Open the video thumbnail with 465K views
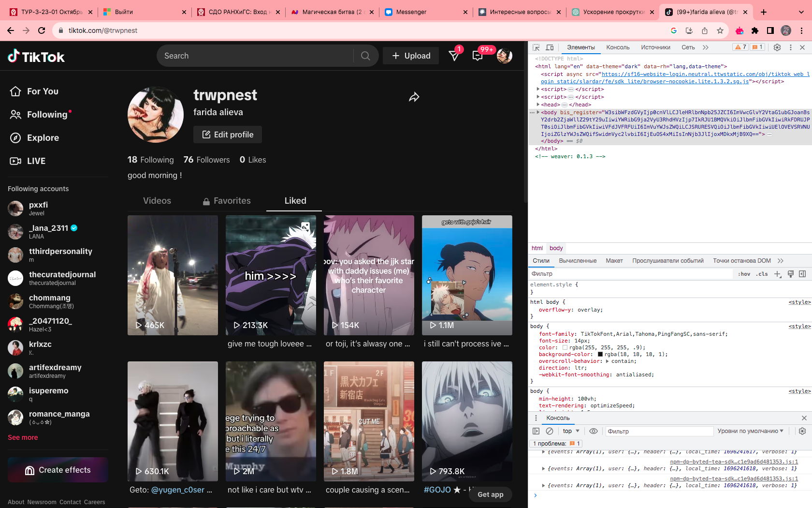Viewport: 812px width, 508px height. 173,275
